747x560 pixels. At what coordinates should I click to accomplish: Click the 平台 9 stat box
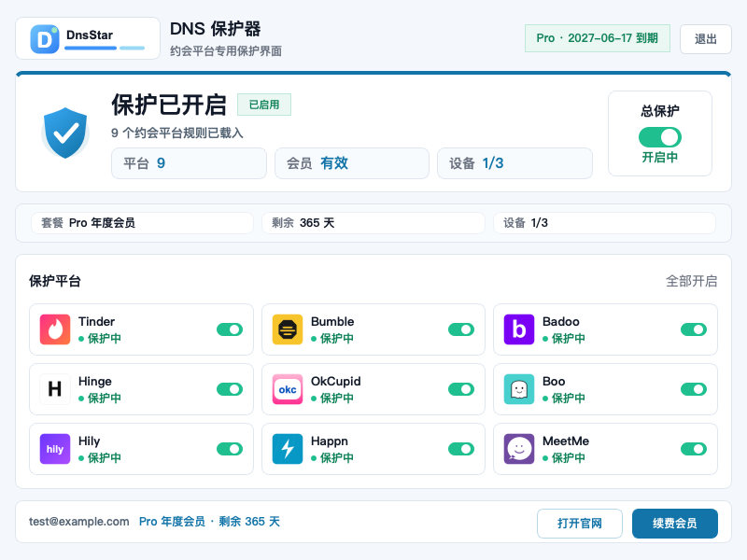point(189,163)
